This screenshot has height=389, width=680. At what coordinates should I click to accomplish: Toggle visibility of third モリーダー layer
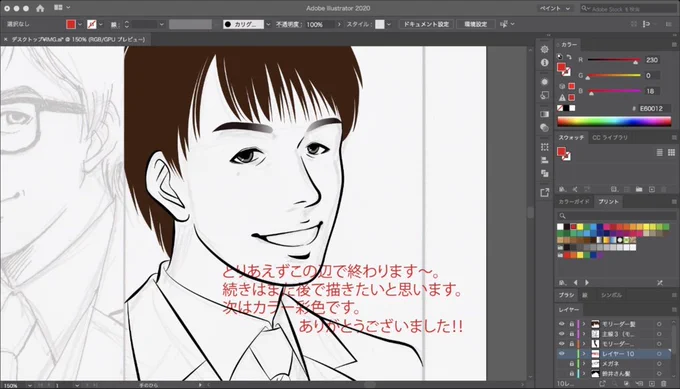point(562,344)
